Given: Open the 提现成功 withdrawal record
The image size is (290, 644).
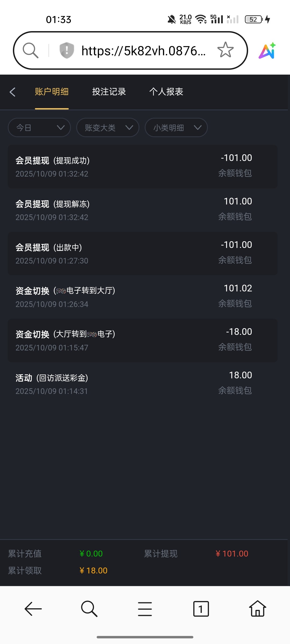Looking at the screenshot, I should (x=143, y=167).
